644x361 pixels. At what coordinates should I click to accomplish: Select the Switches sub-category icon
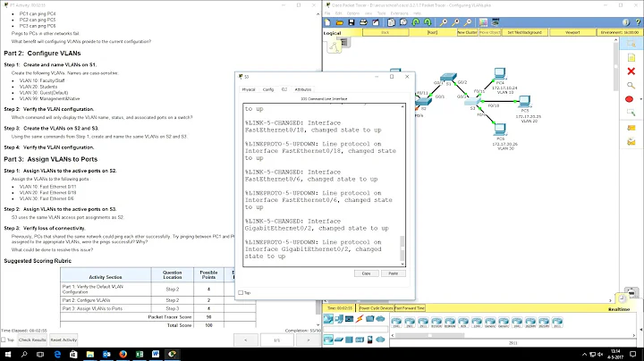pyautogui.click(x=338, y=340)
